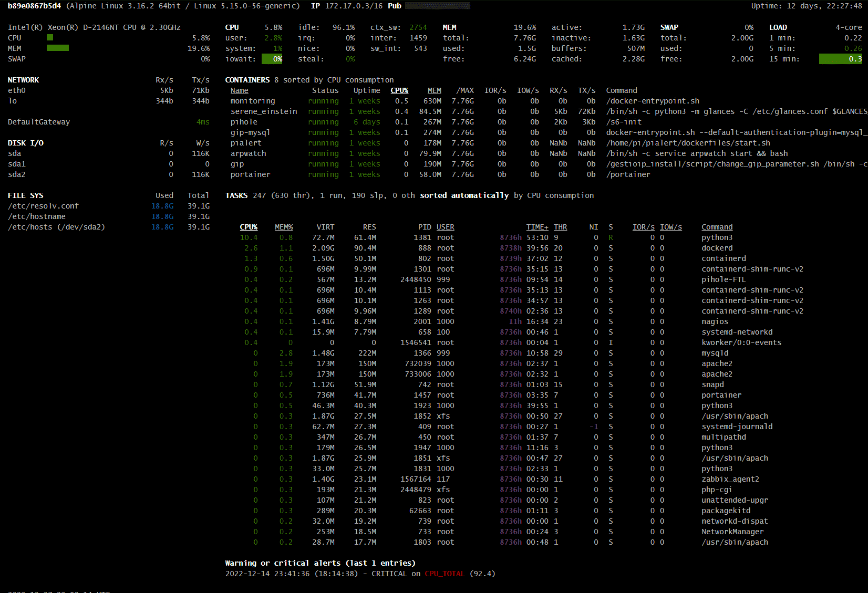
Task: Select the dockerd process command
Action: (x=717, y=248)
